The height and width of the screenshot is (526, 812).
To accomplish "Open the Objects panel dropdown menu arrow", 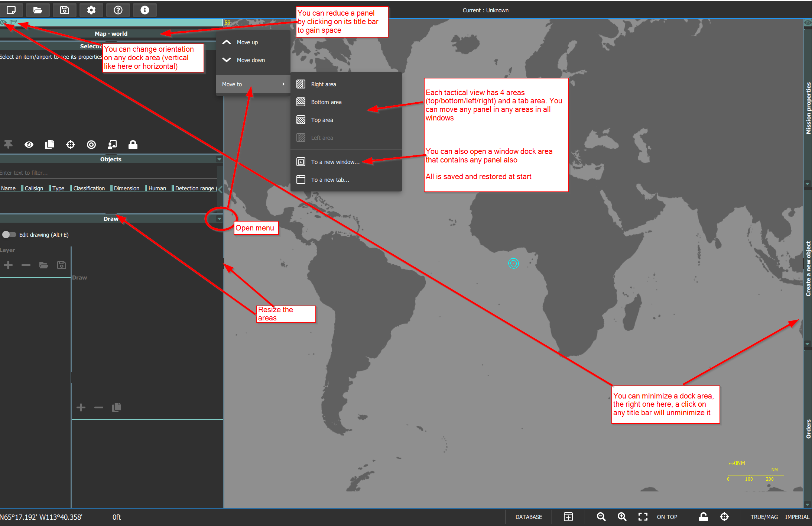I will pyautogui.click(x=219, y=159).
